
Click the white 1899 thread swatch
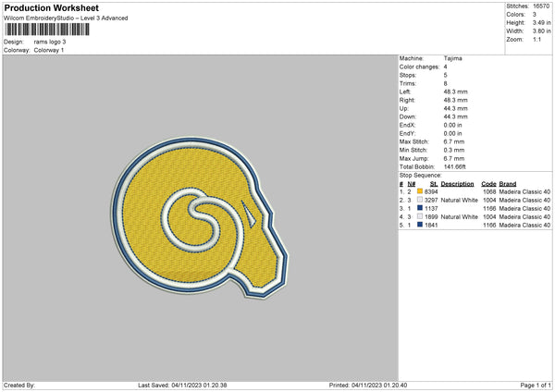pos(421,216)
